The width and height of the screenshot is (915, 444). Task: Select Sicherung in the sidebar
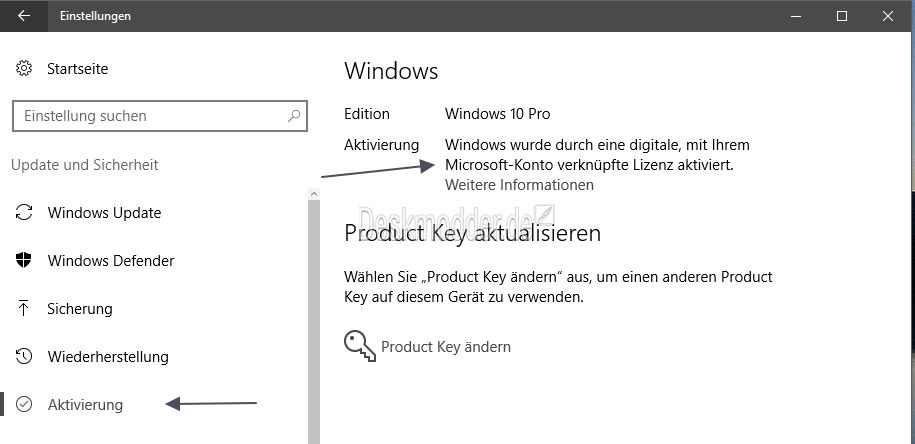pyautogui.click(x=80, y=308)
